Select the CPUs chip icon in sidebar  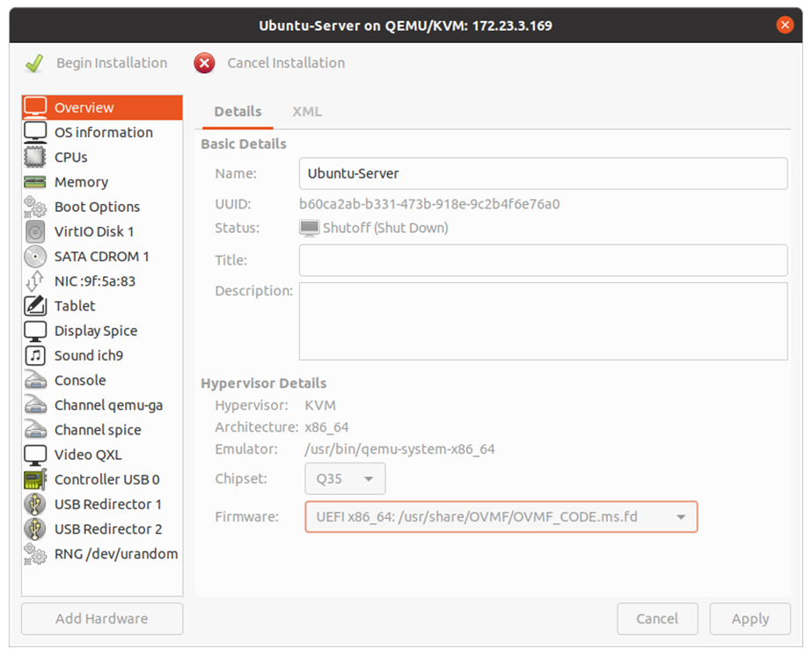click(35, 157)
